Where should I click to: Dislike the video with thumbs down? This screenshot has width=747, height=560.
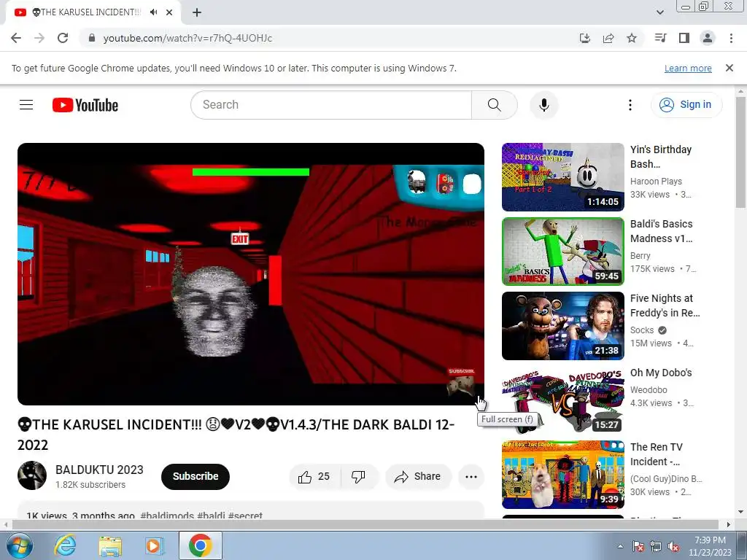click(x=359, y=477)
